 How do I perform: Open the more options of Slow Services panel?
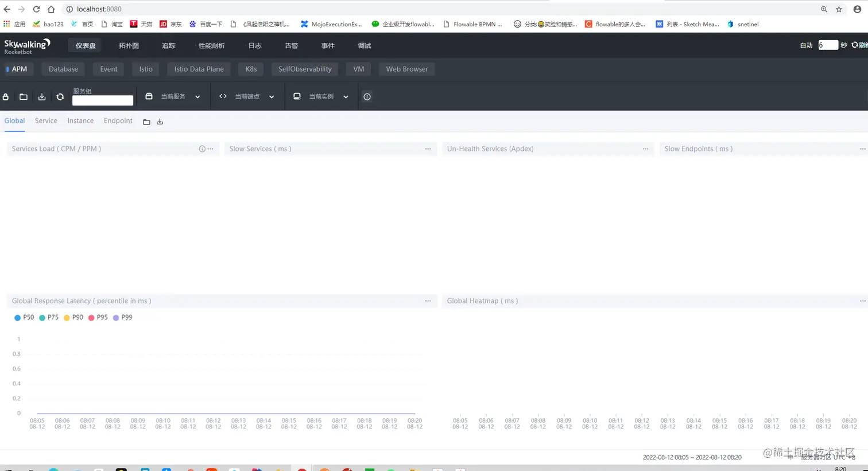pos(428,149)
